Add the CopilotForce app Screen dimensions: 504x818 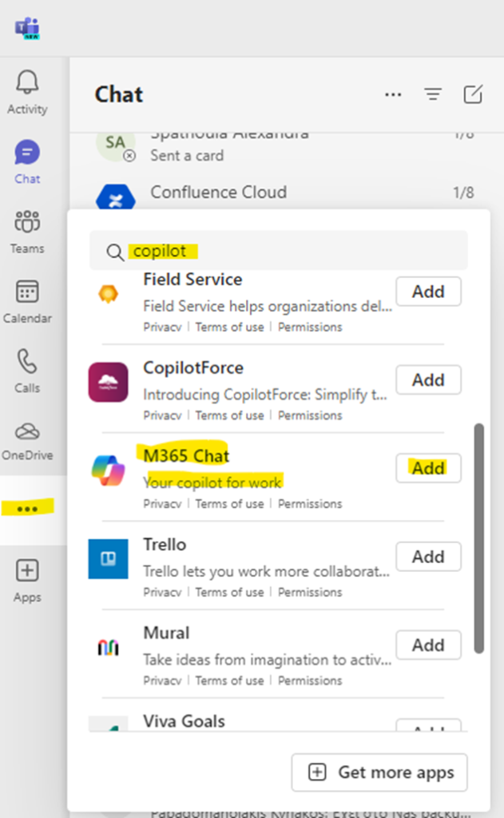428,380
